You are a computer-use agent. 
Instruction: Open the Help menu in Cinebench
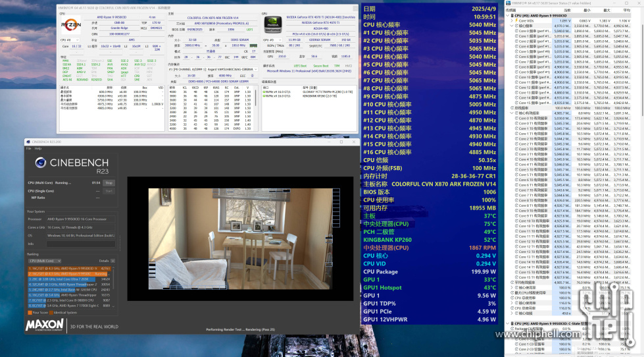click(x=37, y=148)
